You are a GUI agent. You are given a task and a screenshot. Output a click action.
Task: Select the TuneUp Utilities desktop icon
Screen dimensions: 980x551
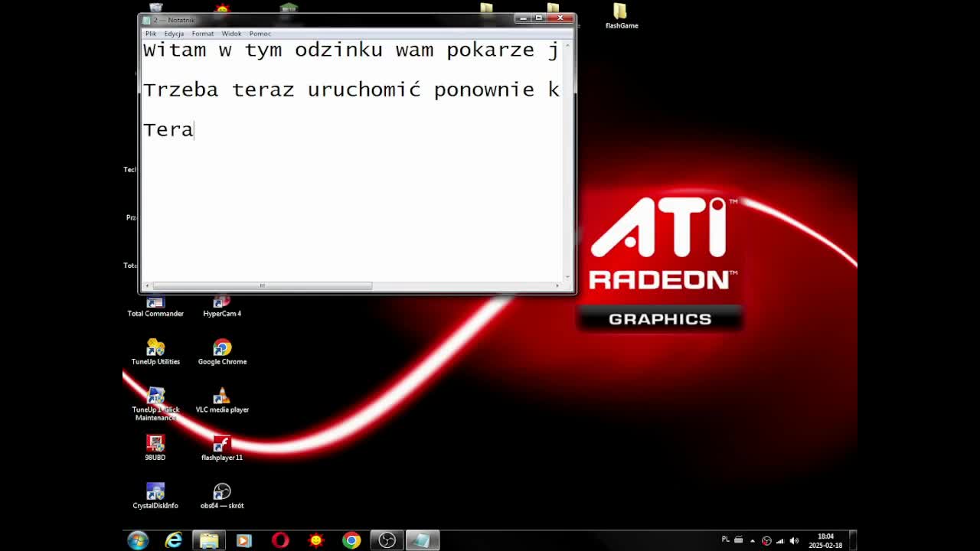[155, 352]
